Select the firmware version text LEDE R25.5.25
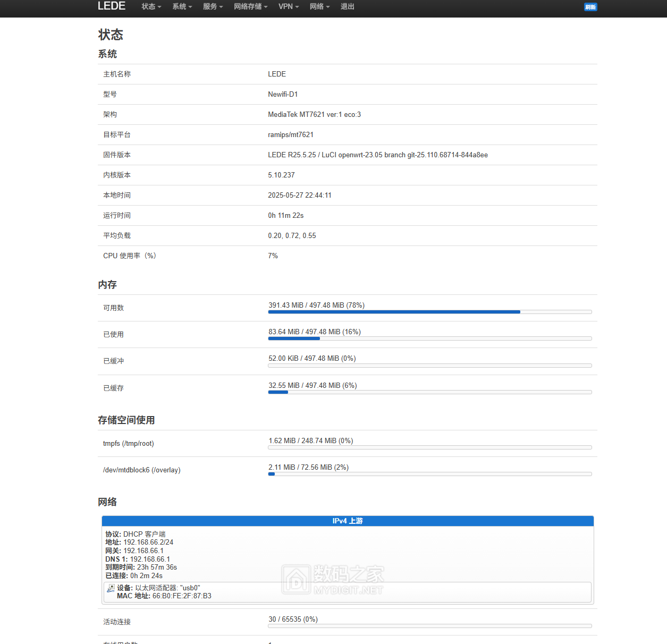The height and width of the screenshot is (644, 667). (292, 155)
